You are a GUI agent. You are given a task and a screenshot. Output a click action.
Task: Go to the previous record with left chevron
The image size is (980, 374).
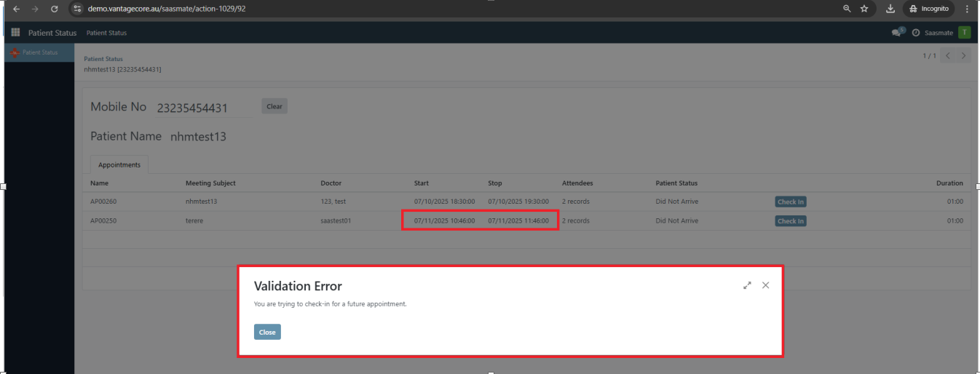pos(947,56)
